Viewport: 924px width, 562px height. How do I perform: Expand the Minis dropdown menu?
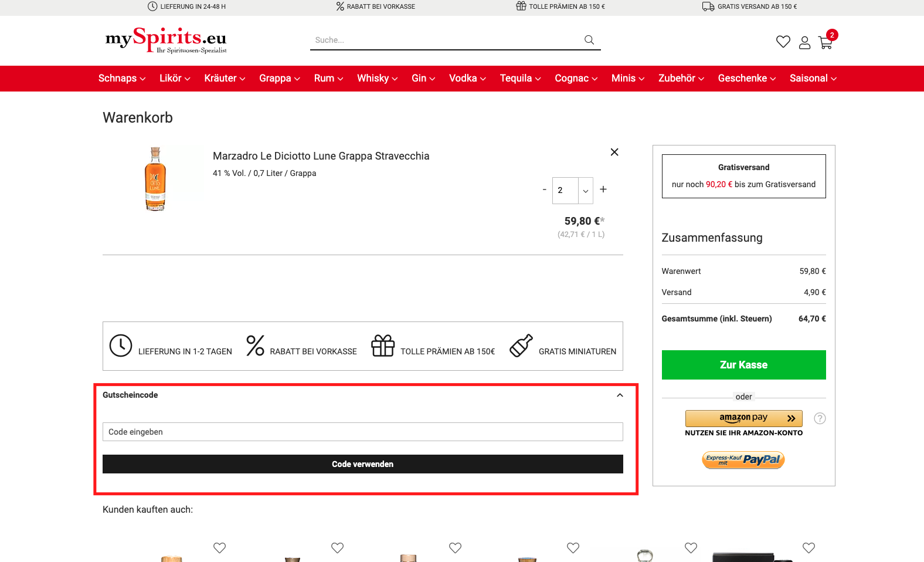pos(628,79)
